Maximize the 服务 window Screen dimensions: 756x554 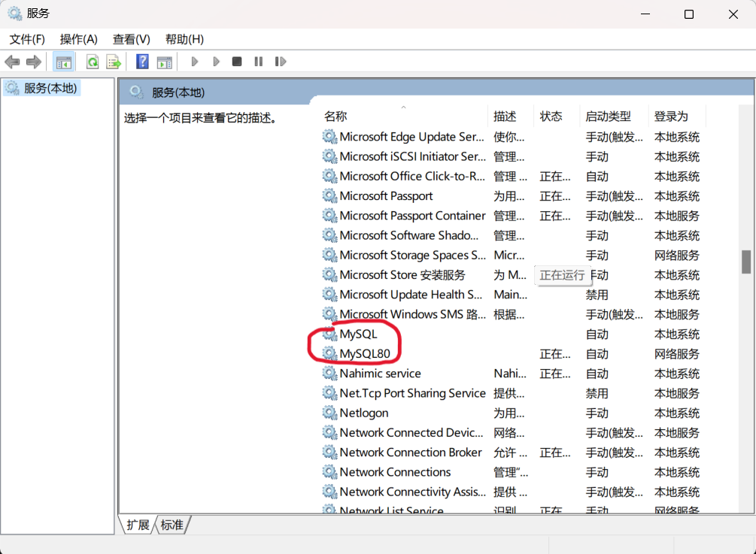point(689,14)
